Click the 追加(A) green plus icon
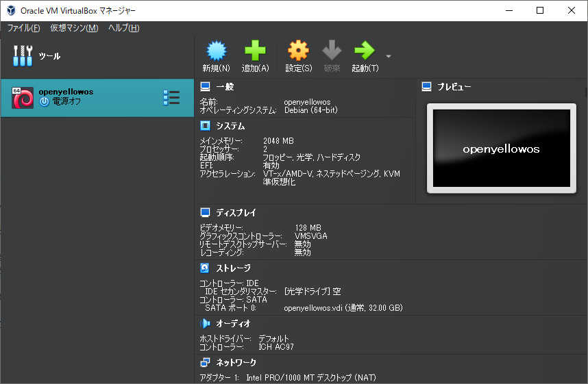 [255, 51]
